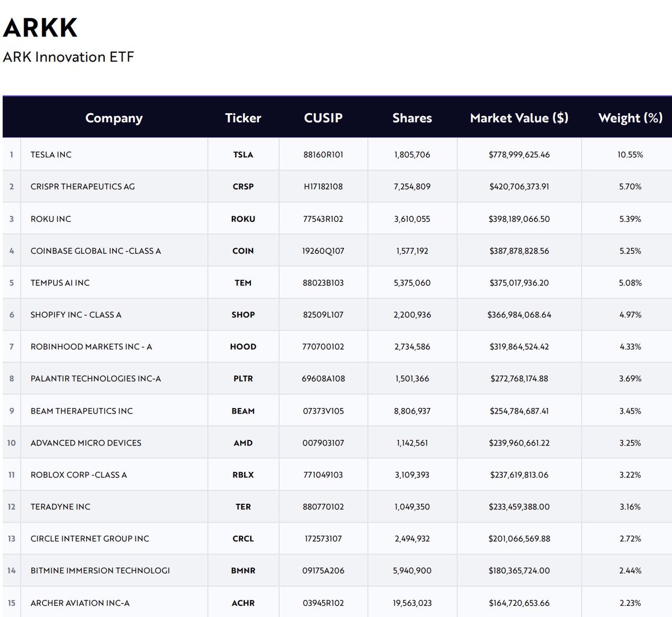Click the ROKU ticker symbol

[x=243, y=219]
